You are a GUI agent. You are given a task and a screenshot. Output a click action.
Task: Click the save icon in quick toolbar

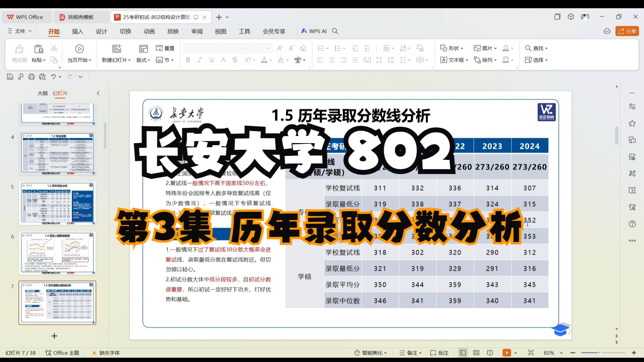point(10,77)
